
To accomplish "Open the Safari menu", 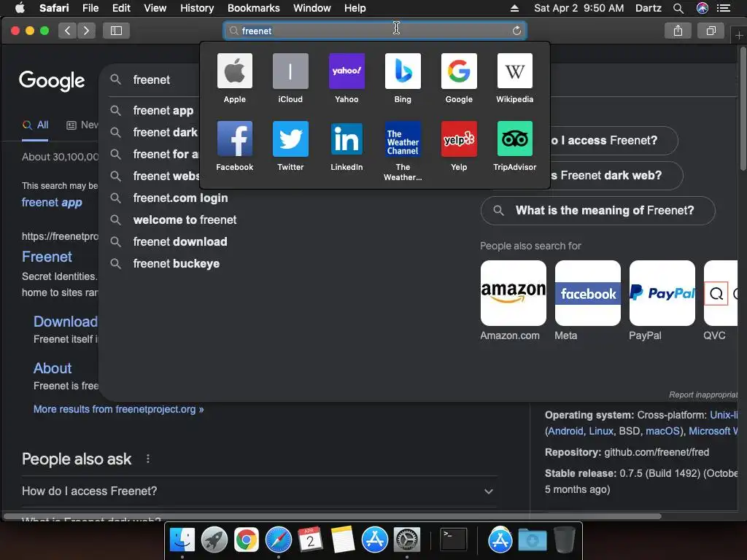I will point(54,8).
